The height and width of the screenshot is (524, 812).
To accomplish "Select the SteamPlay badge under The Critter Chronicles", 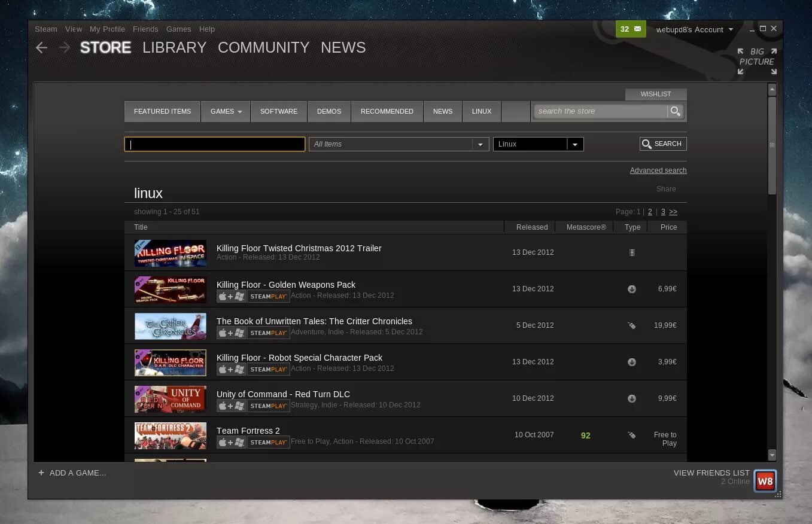I will 267,333.
